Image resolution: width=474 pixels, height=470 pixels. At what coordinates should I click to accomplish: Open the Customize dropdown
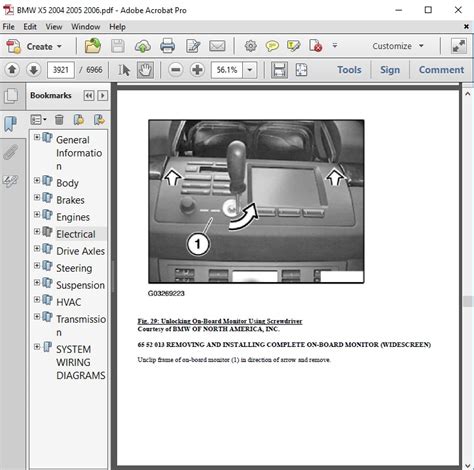(x=398, y=46)
